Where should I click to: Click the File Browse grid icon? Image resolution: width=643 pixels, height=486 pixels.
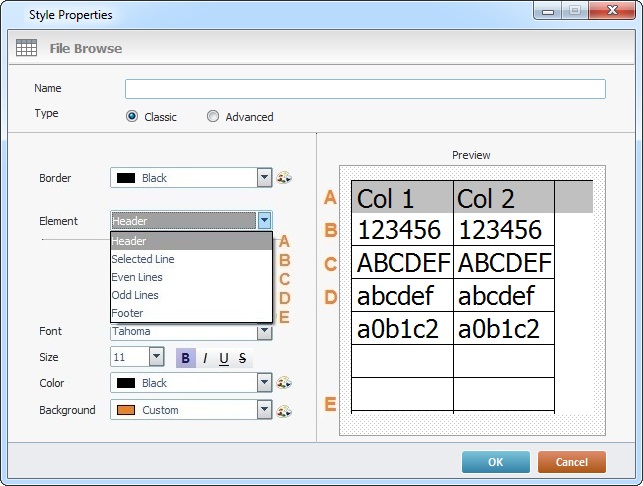27,48
